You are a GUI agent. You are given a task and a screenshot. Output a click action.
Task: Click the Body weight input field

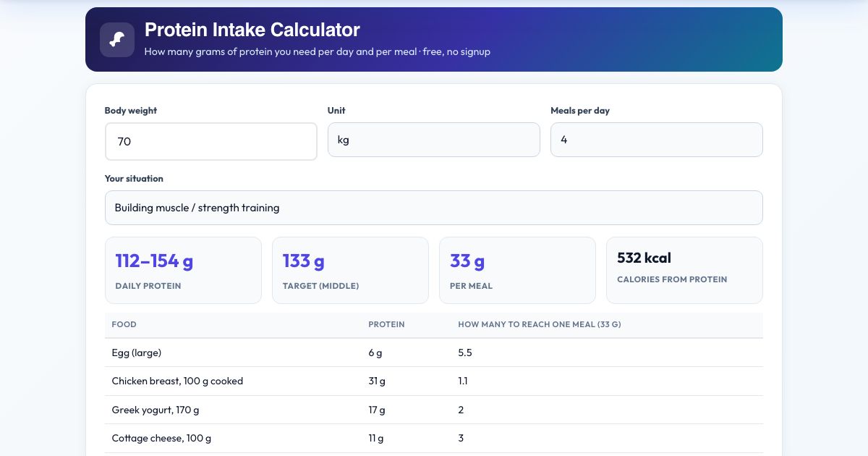pos(211,141)
